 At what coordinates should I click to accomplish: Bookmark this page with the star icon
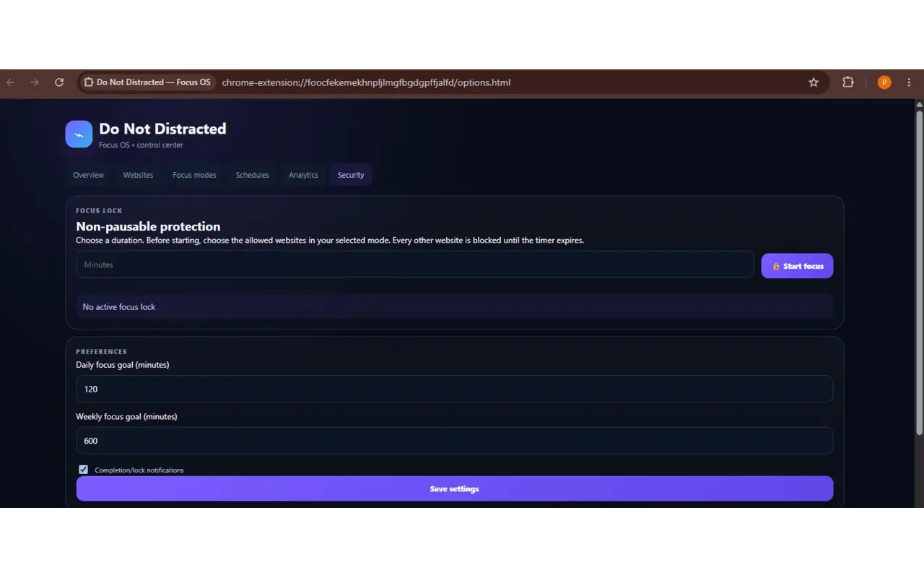(814, 82)
